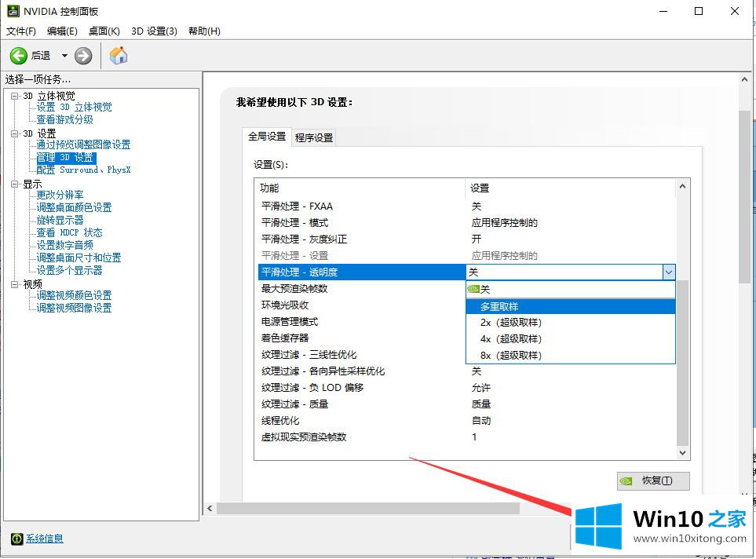The width and height of the screenshot is (756, 559).
Task: Open 调整视频颜色设置 task
Action: pos(75,295)
